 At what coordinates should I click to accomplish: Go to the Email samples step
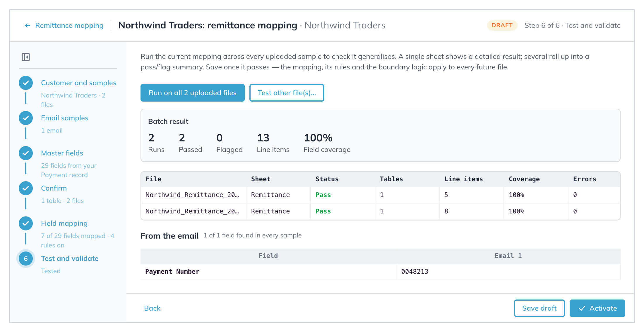click(x=64, y=118)
